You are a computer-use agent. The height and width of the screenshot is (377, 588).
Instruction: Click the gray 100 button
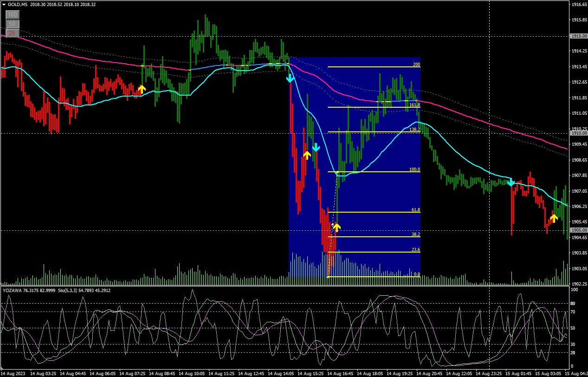click(13, 15)
